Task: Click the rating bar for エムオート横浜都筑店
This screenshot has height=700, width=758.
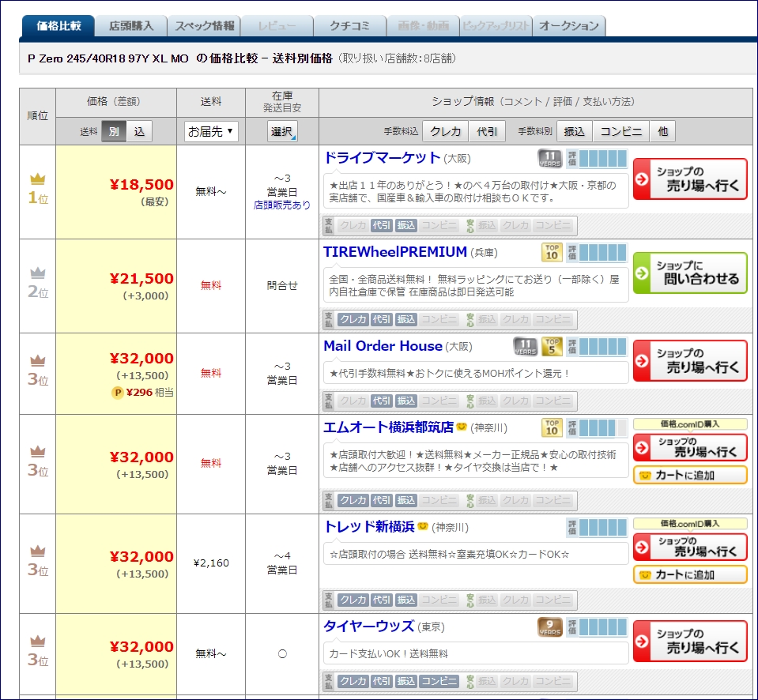Action: [597, 427]
